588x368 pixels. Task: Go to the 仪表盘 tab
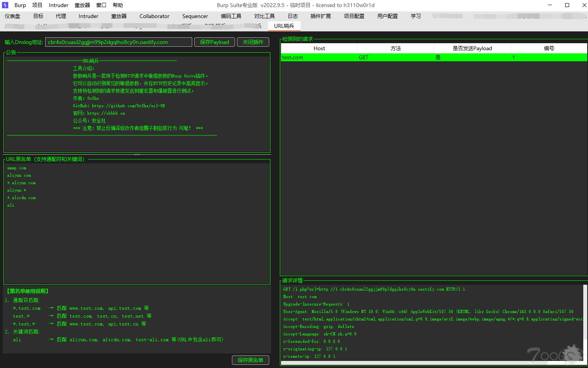click(12, 16)
